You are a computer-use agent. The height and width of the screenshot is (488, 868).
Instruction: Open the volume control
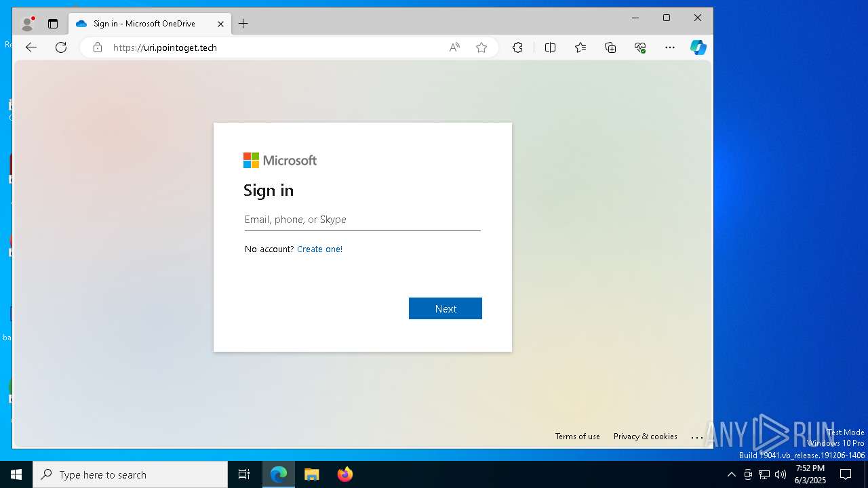[x=780, y=474]
